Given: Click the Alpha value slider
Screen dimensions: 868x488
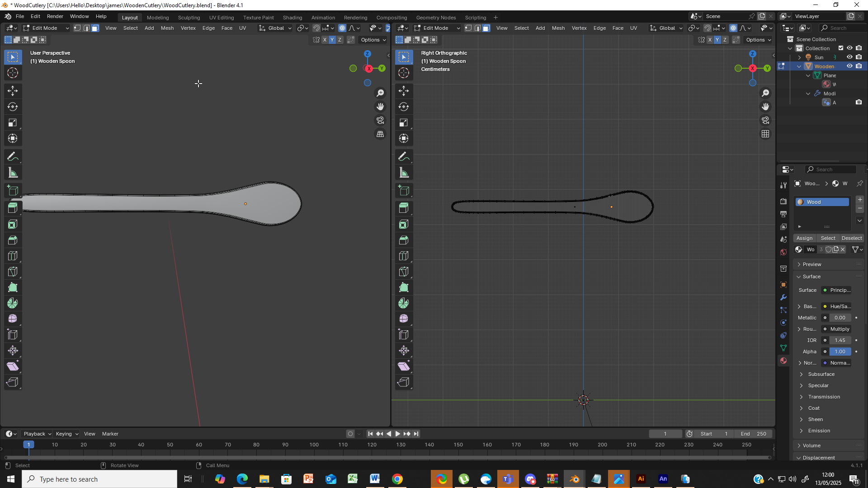Looking at the screenshot, I should pos(840,352).
